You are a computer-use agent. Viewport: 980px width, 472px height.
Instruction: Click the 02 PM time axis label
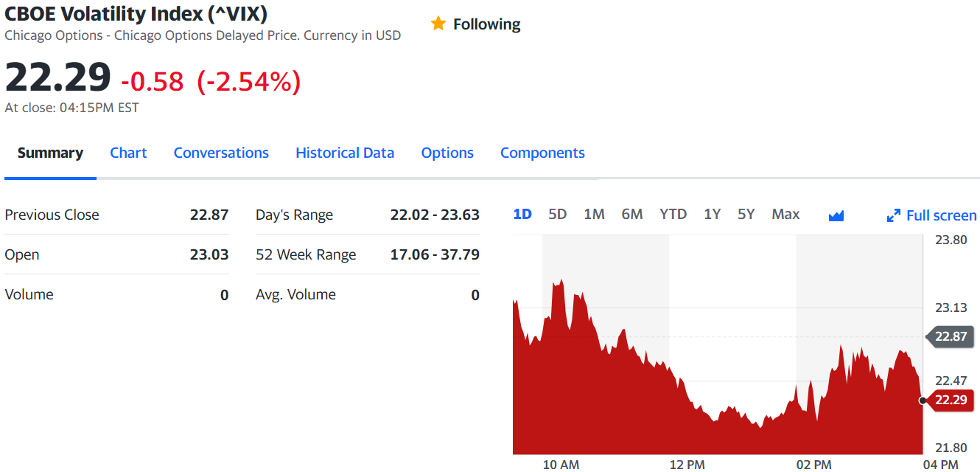click(x=813, y=465)
